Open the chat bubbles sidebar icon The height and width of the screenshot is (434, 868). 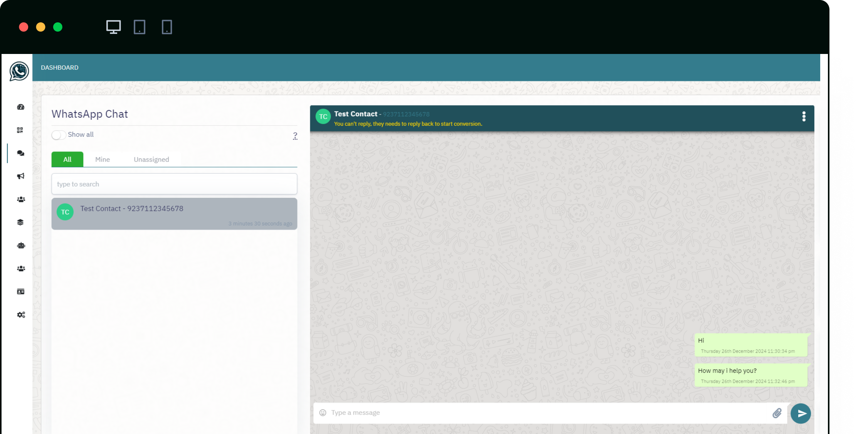coord(21,153)
